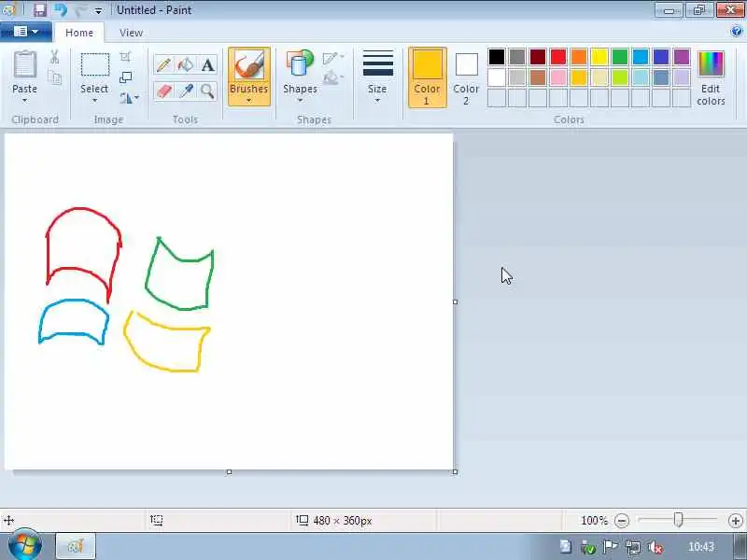Image resolution: width=747 pixels, height=560 pixels.
Task: Click the Shapes gallery icon
Action: tap(300, 63)
